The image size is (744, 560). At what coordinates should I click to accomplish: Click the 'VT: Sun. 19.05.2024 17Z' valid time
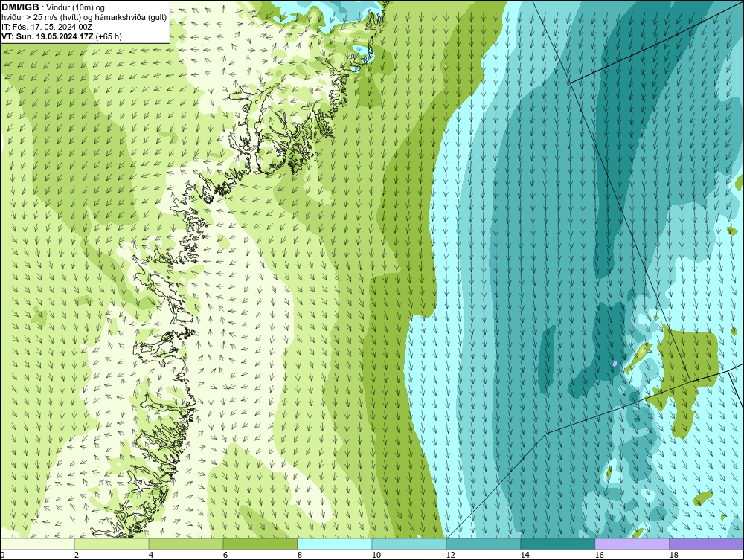pos(48,36)
